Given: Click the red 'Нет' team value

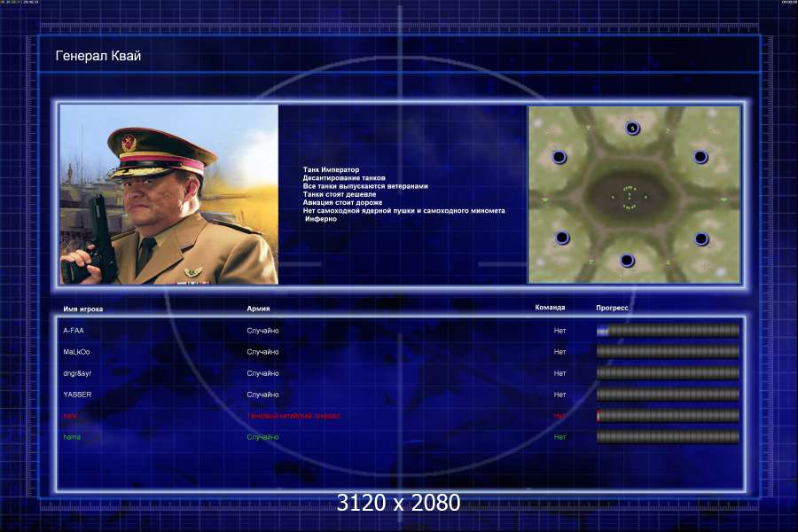Looking at the screenshot, I should [x=559, y=416].
